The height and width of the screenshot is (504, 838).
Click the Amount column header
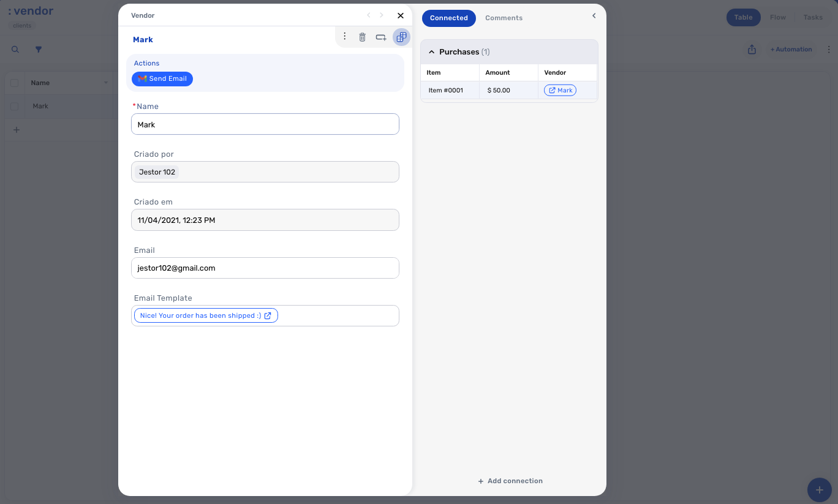click(508, 73)
